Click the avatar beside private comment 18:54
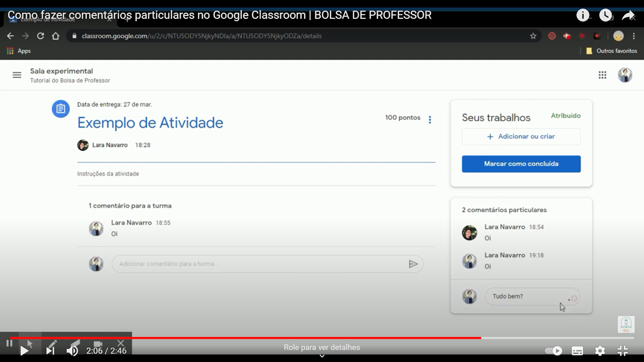The image size is (644, 362). coord(469,232)
